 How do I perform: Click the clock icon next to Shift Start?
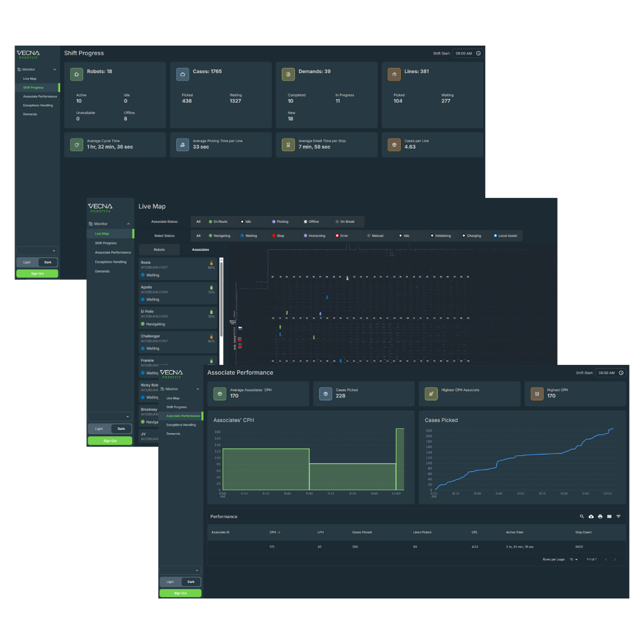click(x=478, y=53)
